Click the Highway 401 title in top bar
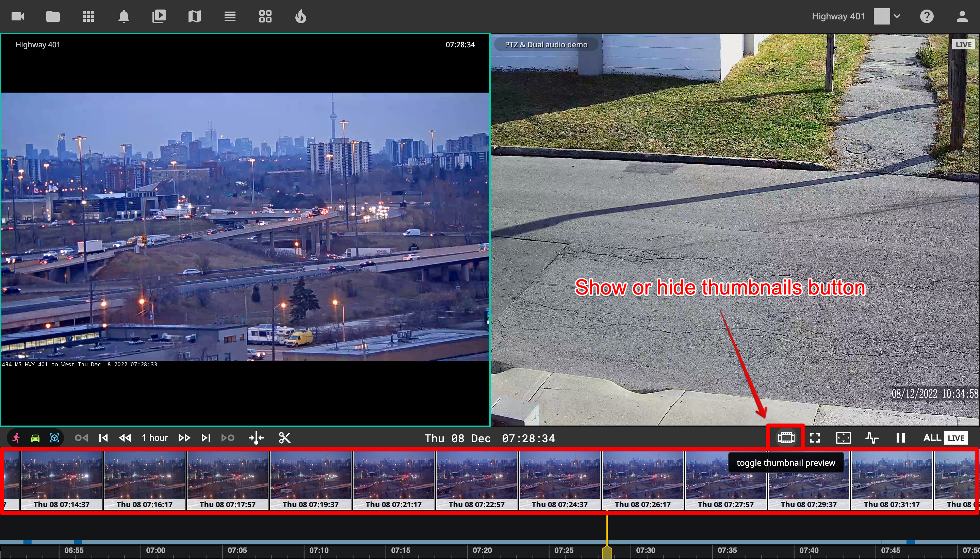This screenshot has height=559, width=980. click(x=838, y=16)
